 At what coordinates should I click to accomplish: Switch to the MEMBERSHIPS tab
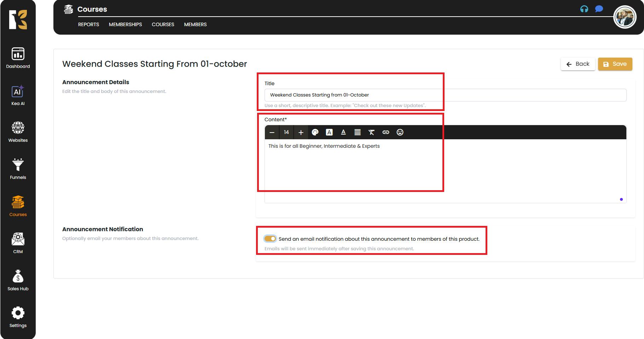(125, 24)
